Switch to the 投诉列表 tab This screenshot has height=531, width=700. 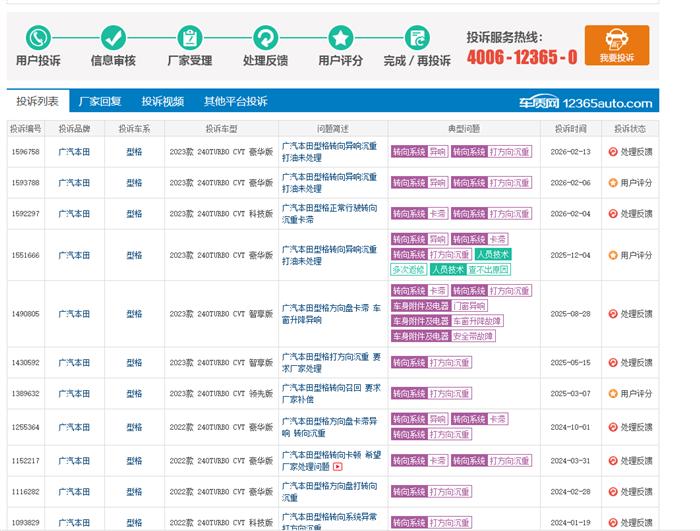pyautogui.click(x=38, y=101)
